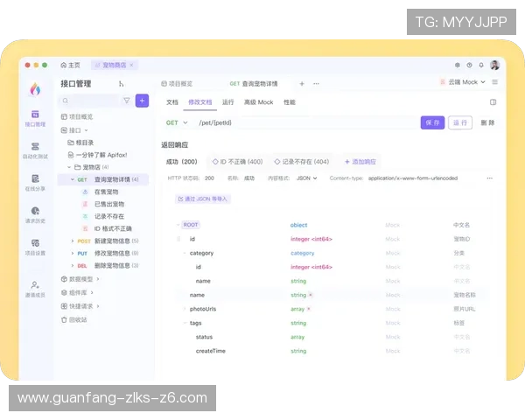This screenshot has height=420, width=525.
Task: Click the photoUrls field name
Action: click(x=203, y=309)
